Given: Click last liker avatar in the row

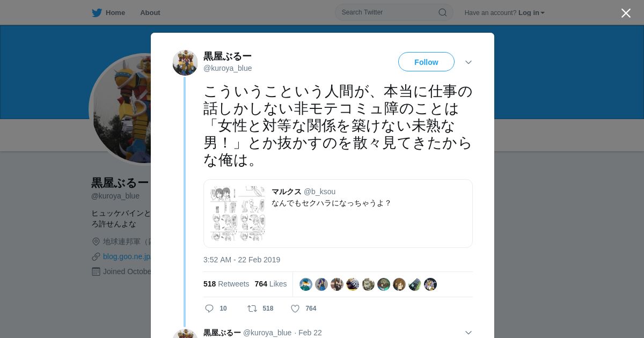Looking at the screenshot, I should [430, 284].
